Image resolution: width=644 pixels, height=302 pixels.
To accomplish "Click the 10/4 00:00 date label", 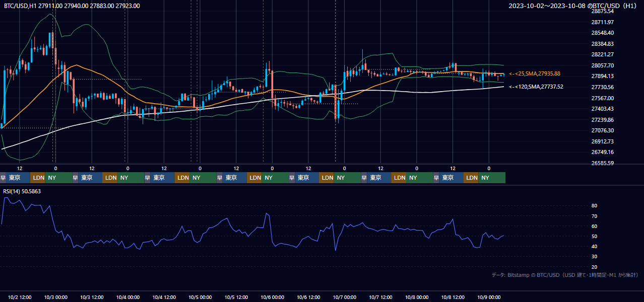I will [128, 297].
